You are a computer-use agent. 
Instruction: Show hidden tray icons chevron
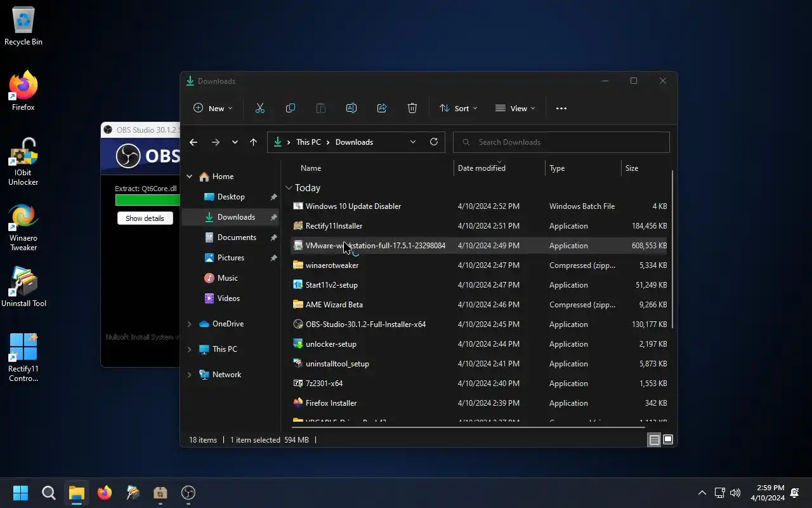click(x=702, y=493)
